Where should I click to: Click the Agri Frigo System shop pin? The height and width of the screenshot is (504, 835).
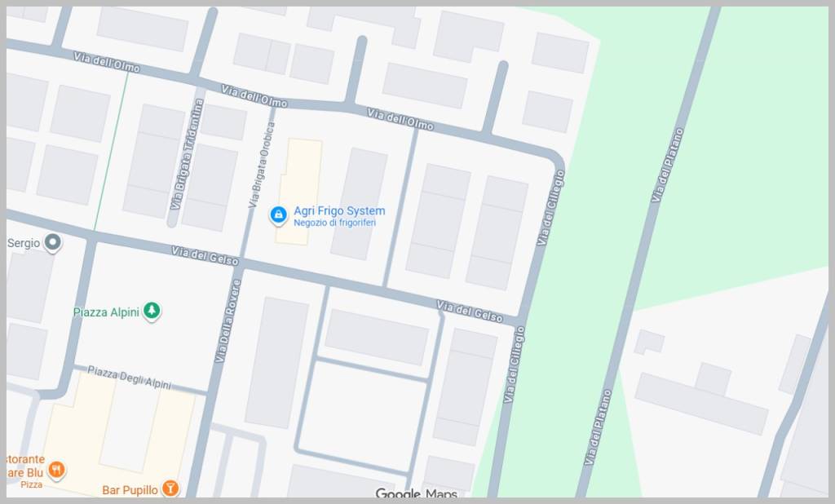[x=278, y=215]
